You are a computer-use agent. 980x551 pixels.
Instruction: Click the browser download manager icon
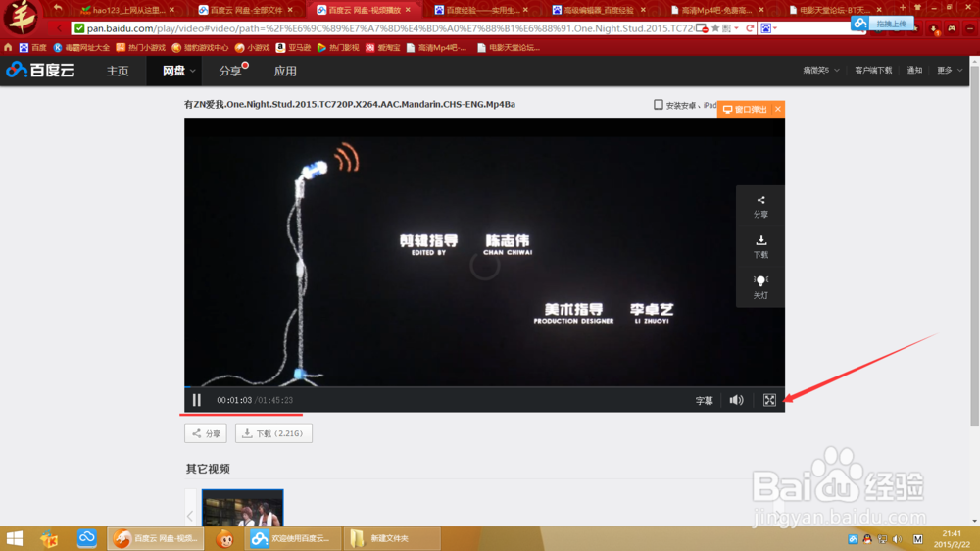click(934, 28)
